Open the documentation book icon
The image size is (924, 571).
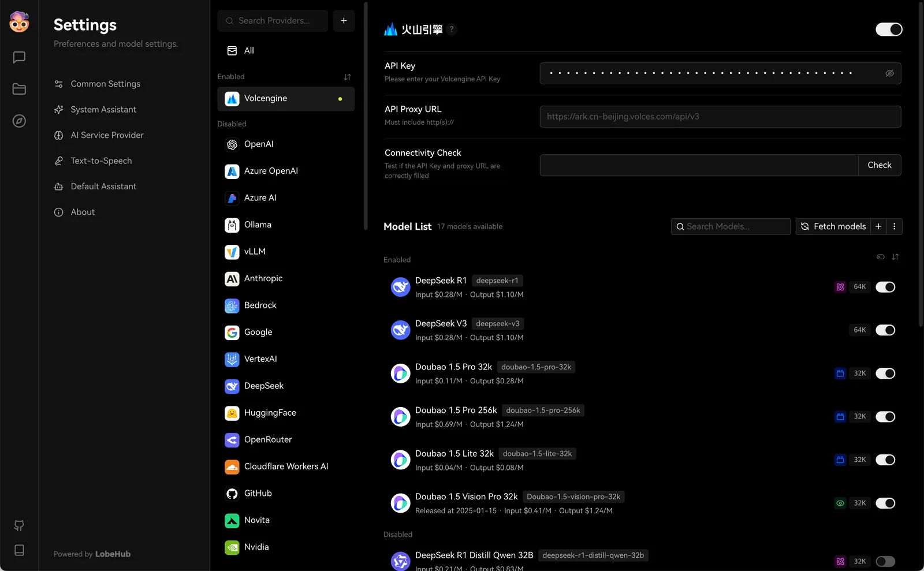pyautogui.click(x=19, y=550)
